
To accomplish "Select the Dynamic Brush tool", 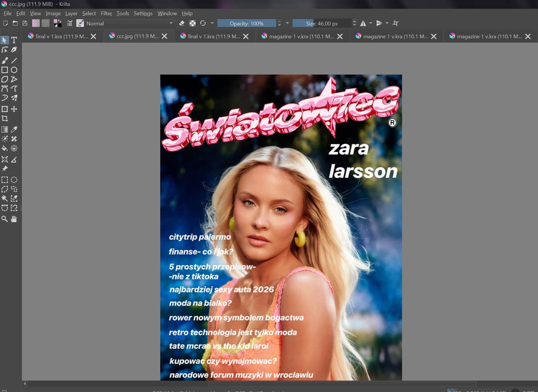I will (x=4, y=98).
